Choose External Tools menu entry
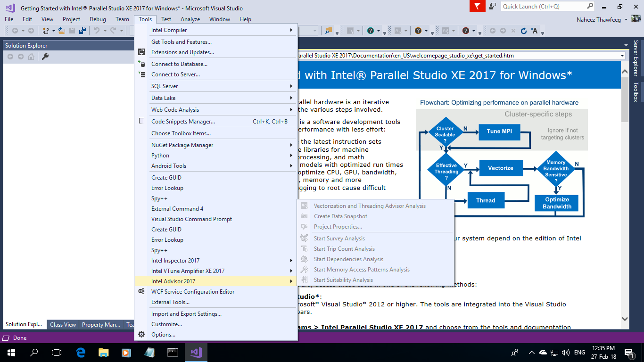The height and width of the screenshot is (362, 644). [x=216, y=302]
